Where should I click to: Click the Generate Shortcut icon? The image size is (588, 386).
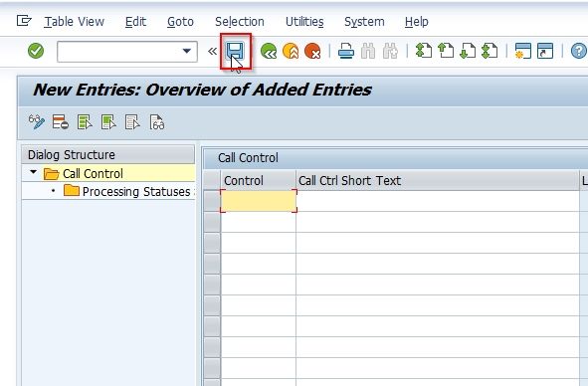click(545, 51)
